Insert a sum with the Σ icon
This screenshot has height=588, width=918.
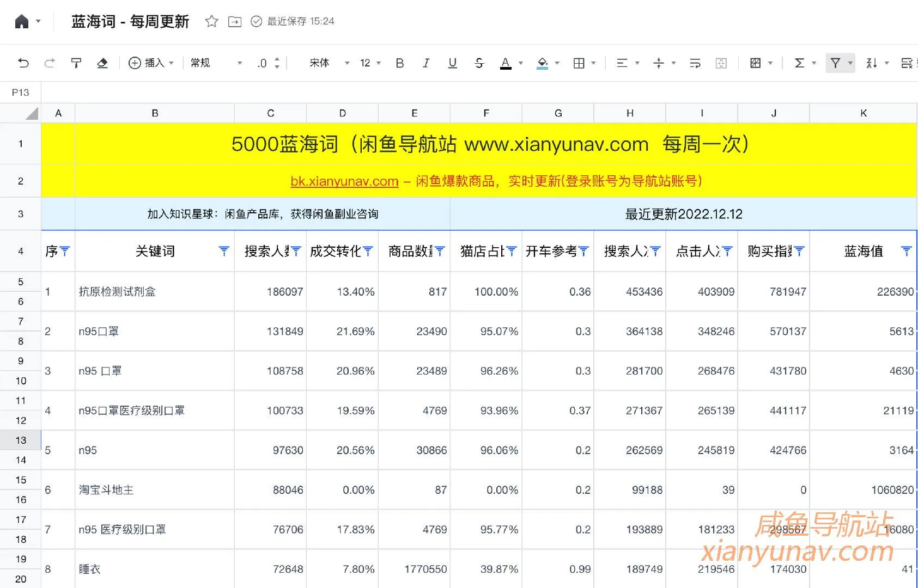800,63
